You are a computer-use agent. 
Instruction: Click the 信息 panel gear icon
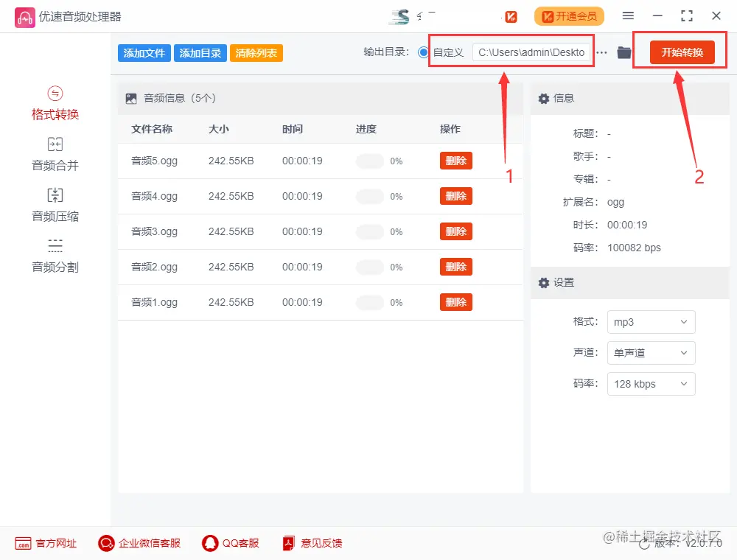click(x=543, y=98)
